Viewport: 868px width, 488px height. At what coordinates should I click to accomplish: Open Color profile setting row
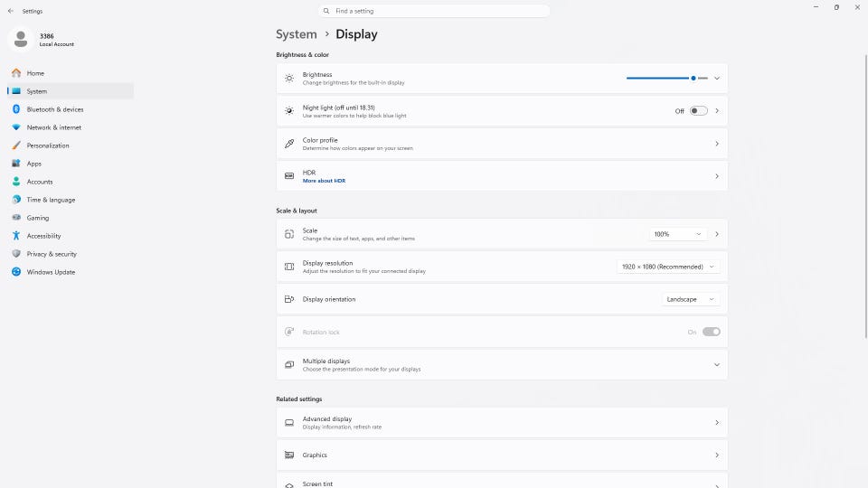click(502, 144)
